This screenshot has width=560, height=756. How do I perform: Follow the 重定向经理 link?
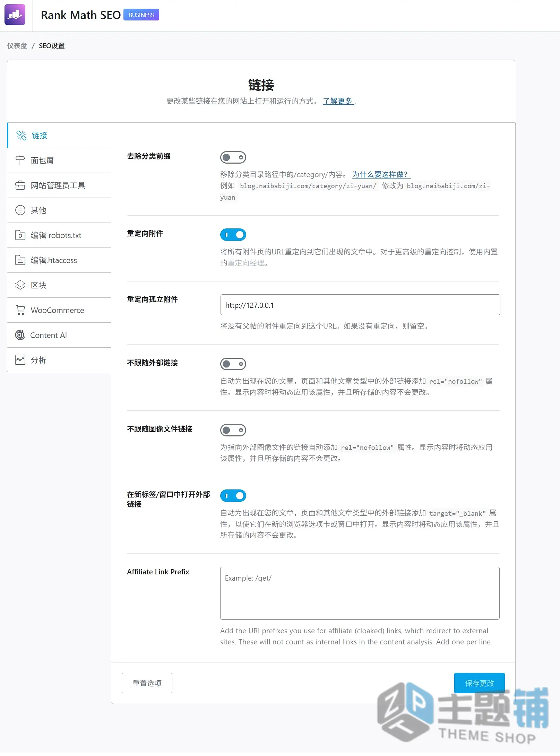tap(246, 263)
